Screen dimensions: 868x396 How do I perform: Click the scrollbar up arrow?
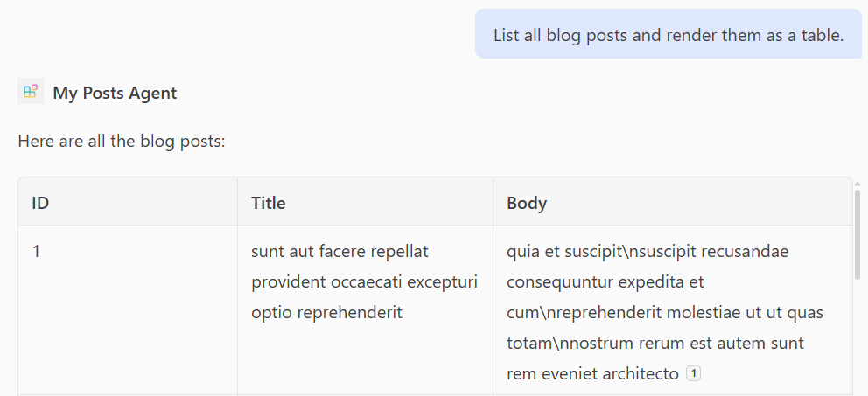pyautogui.click(x=857, y=184)
